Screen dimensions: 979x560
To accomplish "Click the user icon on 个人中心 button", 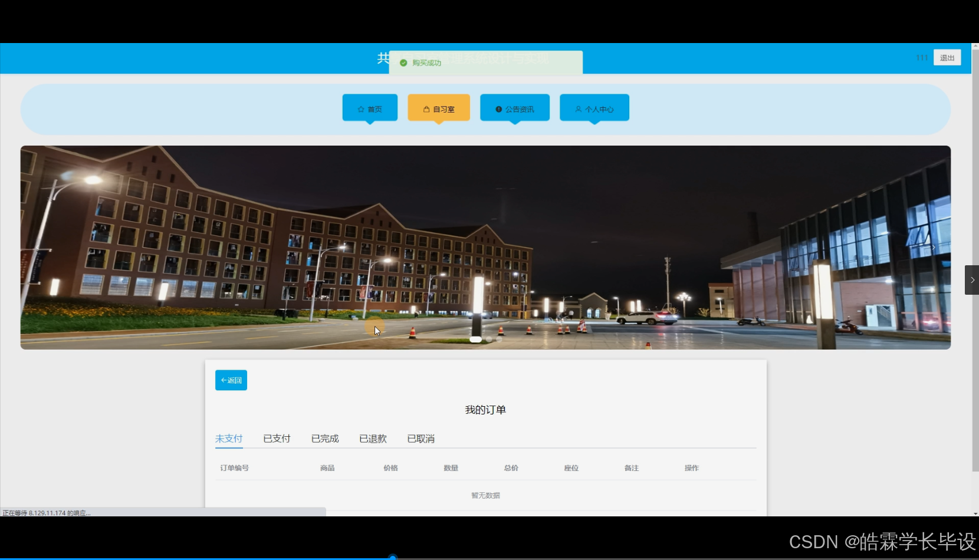I will [579, 109].
